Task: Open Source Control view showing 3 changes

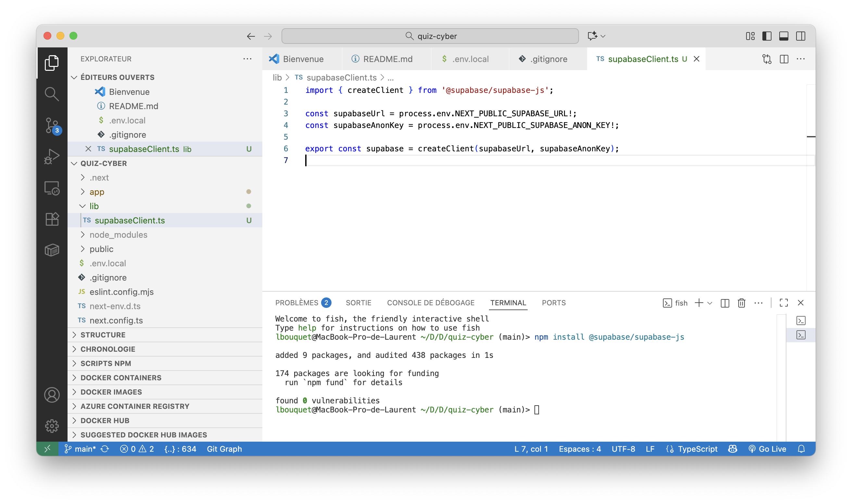Action: [x=52, y=125]
